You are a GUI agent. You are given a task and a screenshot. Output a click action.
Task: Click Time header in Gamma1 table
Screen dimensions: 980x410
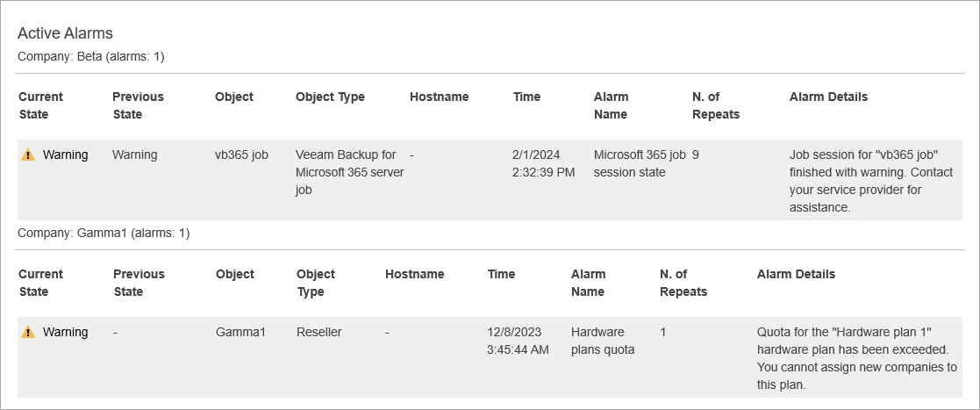(x=501, y=274)
